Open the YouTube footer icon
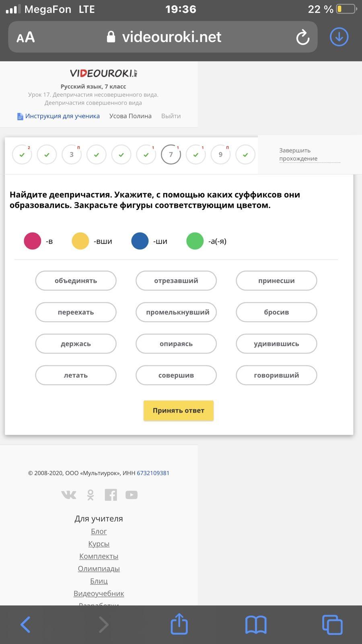362x644 pixels. coord(132,495)
